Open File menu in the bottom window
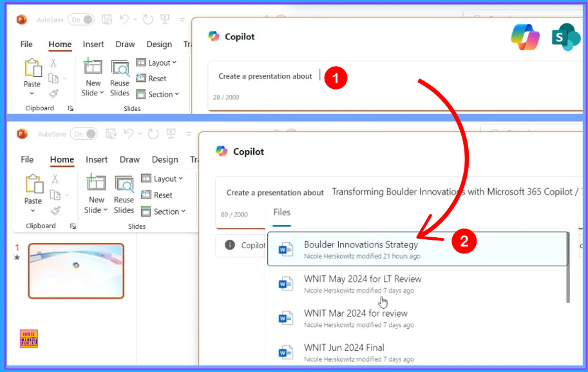The height and width of the screenshot is (372, 588). point(27,159)
